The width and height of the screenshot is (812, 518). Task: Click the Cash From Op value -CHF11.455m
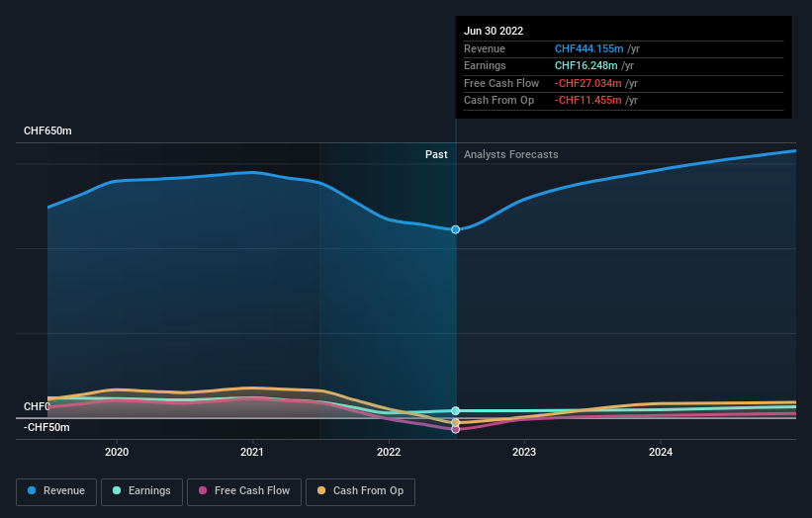[x=587, y=101]
